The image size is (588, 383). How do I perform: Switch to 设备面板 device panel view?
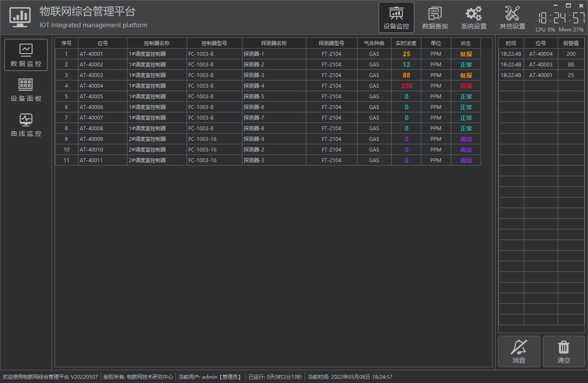[x=26, y=90]
